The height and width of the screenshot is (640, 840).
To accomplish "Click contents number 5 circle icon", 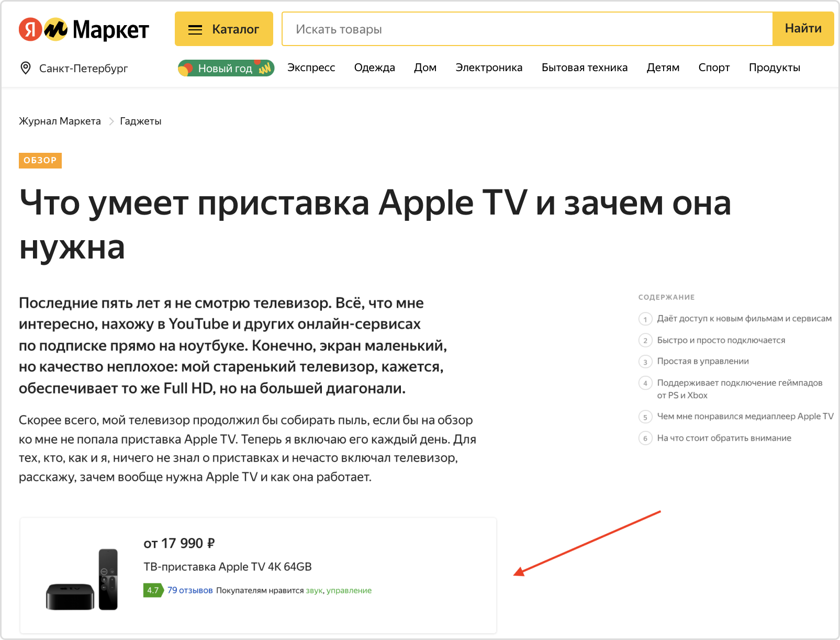I will (x=645, y=417).
